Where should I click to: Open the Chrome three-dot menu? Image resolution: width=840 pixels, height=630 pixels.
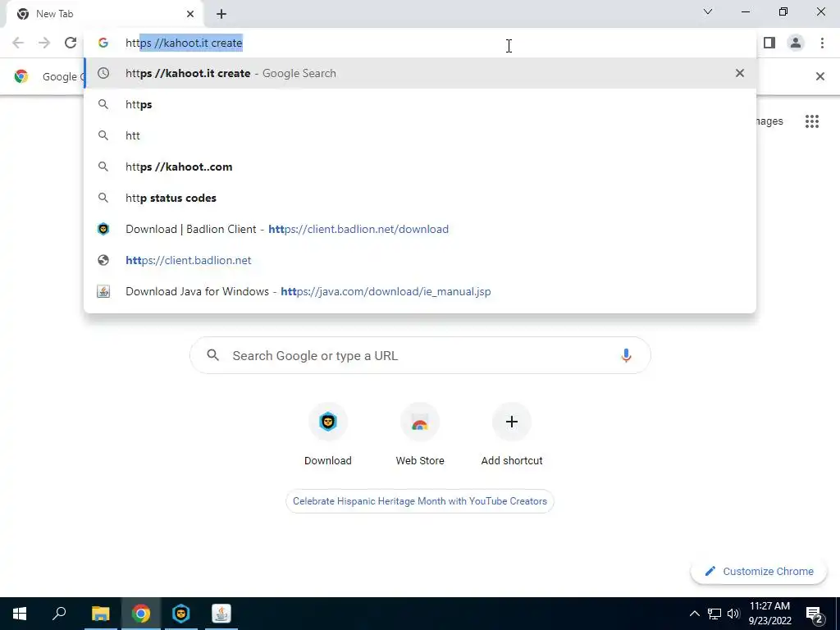822,43
